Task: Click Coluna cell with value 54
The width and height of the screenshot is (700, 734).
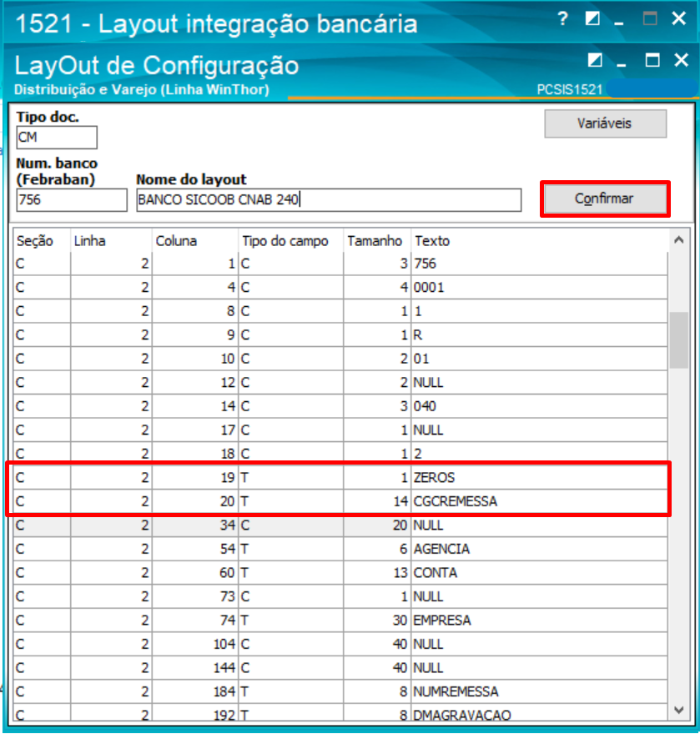Action: 194,549
